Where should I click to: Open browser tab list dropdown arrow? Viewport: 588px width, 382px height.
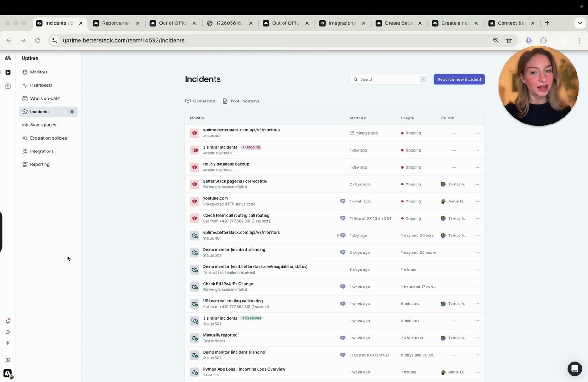[x=580, y=23]
